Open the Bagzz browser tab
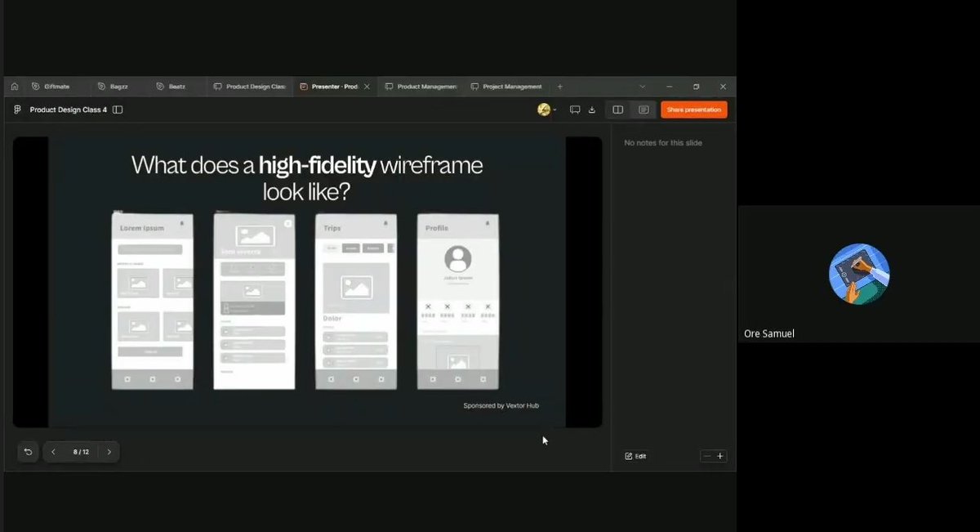Viewport: 980px width, 532px height. pyautogui.click(x=114, y=86)
